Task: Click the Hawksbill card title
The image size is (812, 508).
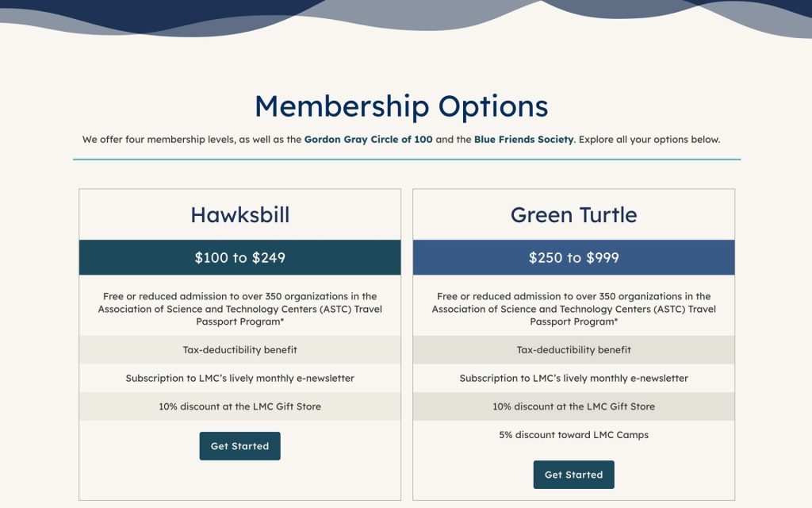Action: coord(239,214)
